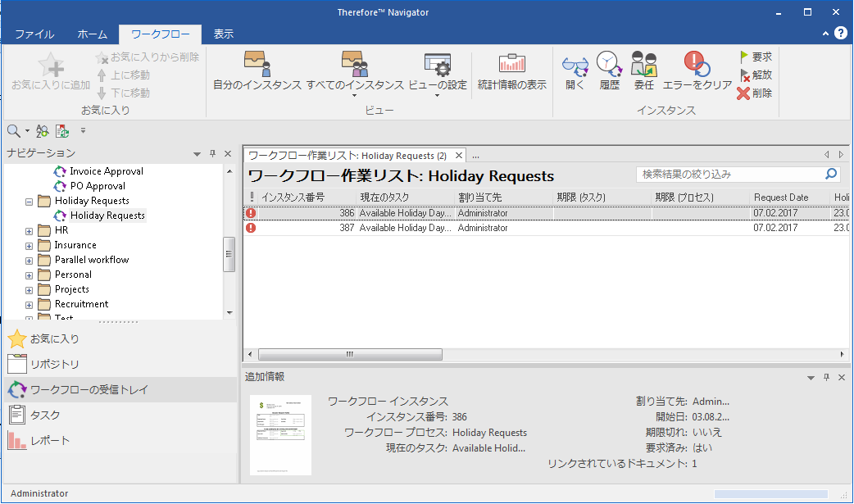Collapse the ribbon with the caret
The image size is (854, 504).
pyautogui.click(x=825, y=34)
